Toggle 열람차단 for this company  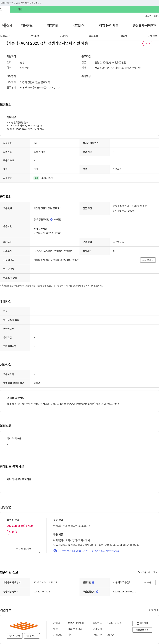point(32,636)
